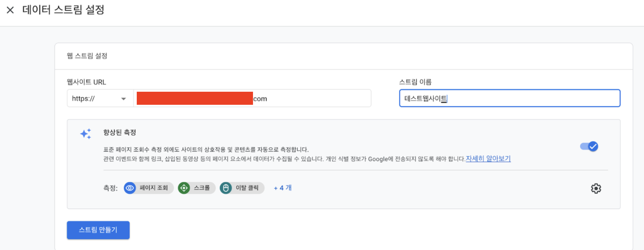Click the '웹 스트림 설정' section header

(x=87, y=56)
